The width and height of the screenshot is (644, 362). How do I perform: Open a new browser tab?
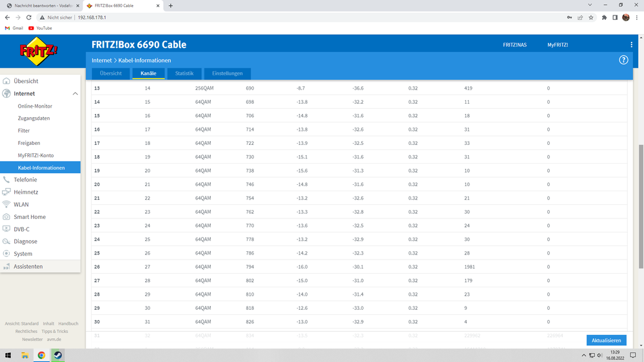(170, 6)
